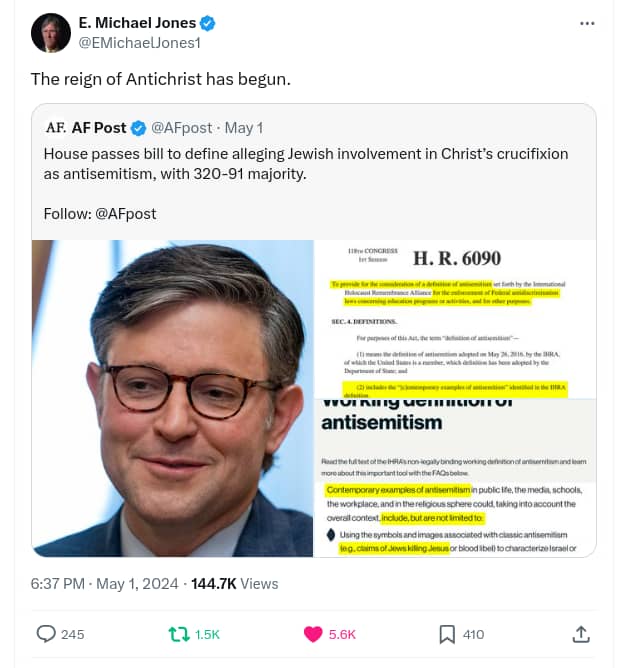Open the @EMichaelJones1 handle link
The image size is (622, 668).
tap(139, 43)
